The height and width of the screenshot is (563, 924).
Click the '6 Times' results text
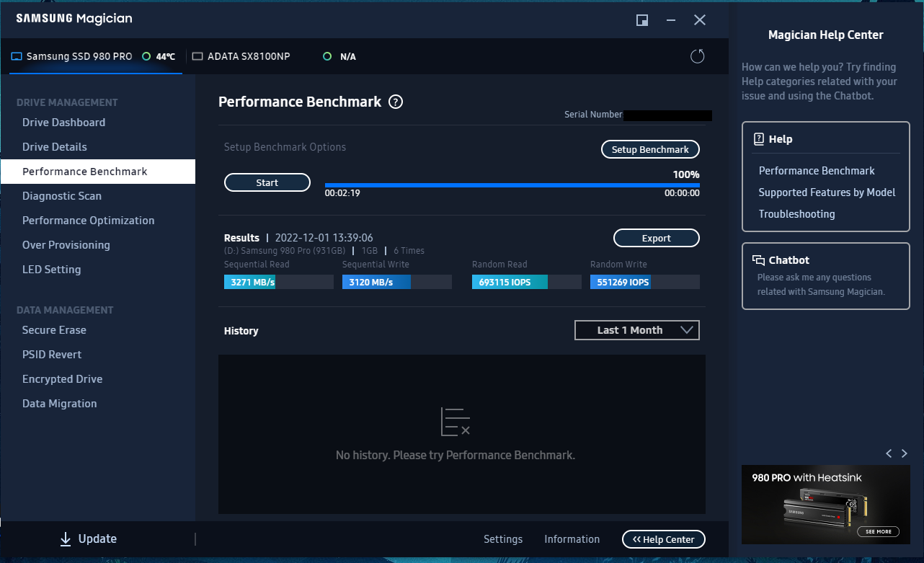(x=409, y=251)
